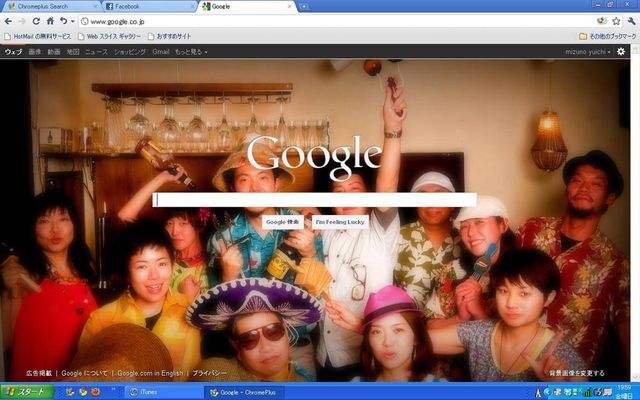Click the undo closed tab arrow icon
This screenshot has height=400, width=640.
(x=63, y=21)
